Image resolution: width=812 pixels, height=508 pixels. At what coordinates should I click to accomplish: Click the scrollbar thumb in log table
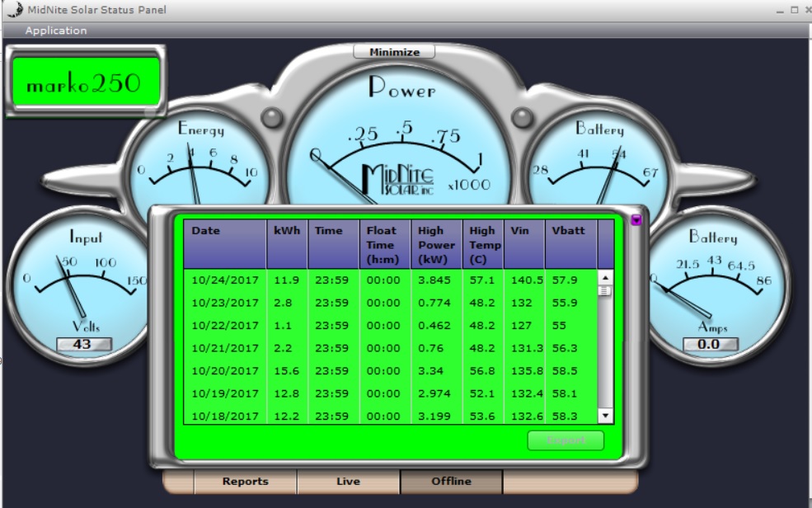(x=605, y=291)
